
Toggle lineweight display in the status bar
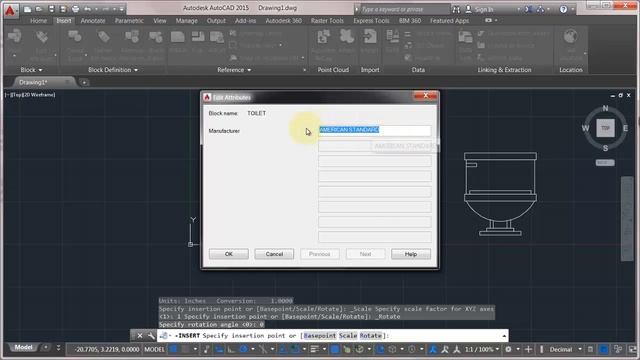click(x=315, y=349)
